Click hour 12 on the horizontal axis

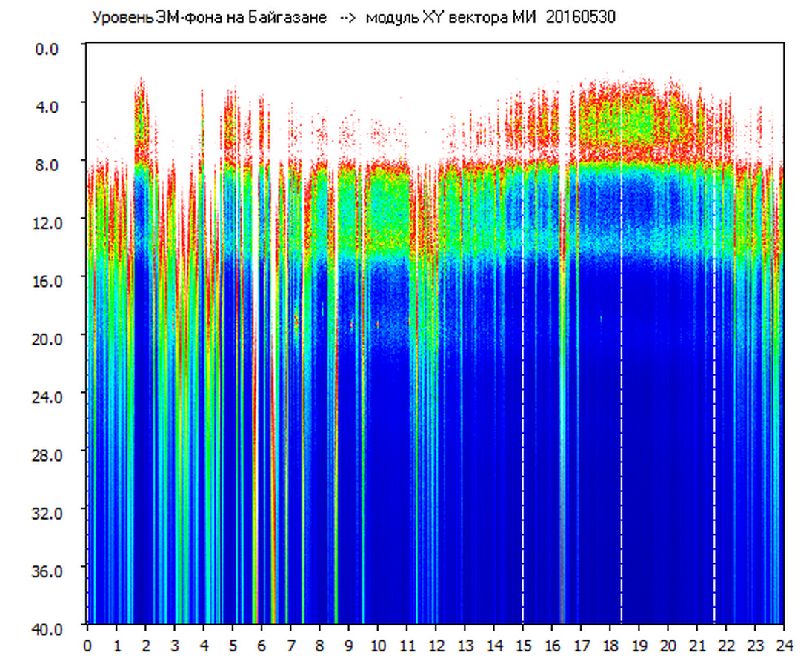coord(436,645)
